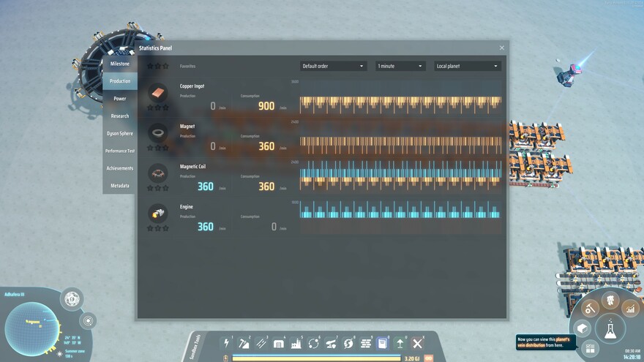Open the replicator hammer and gear icon
Viewport: 644px width, 362px height.
point(590,309)
